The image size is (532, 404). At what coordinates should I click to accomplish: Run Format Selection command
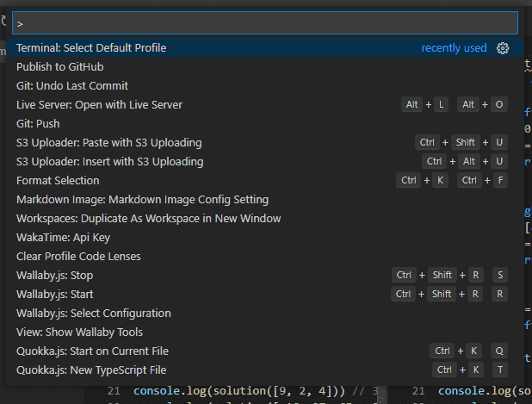[x=265, y=181]
